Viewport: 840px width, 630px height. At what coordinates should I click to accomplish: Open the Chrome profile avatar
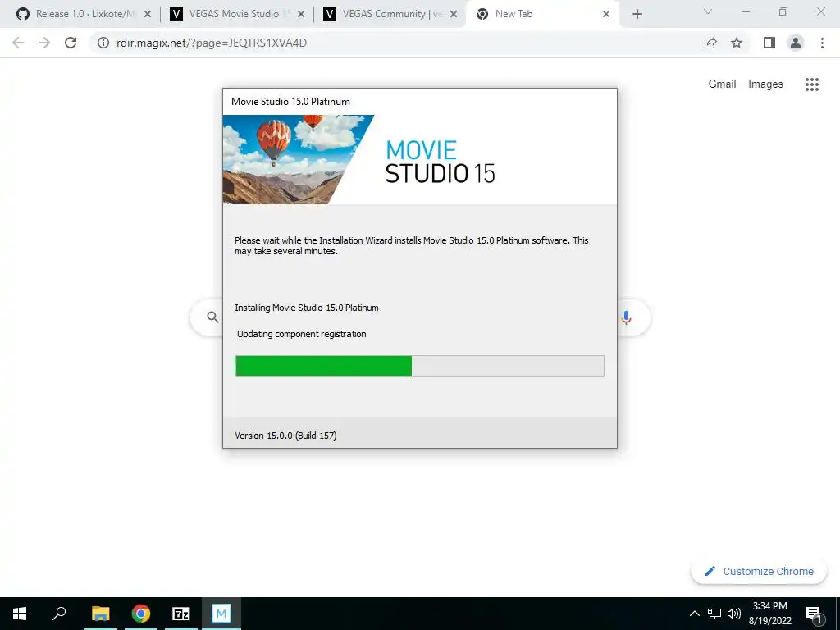click(x=796, y=43)
